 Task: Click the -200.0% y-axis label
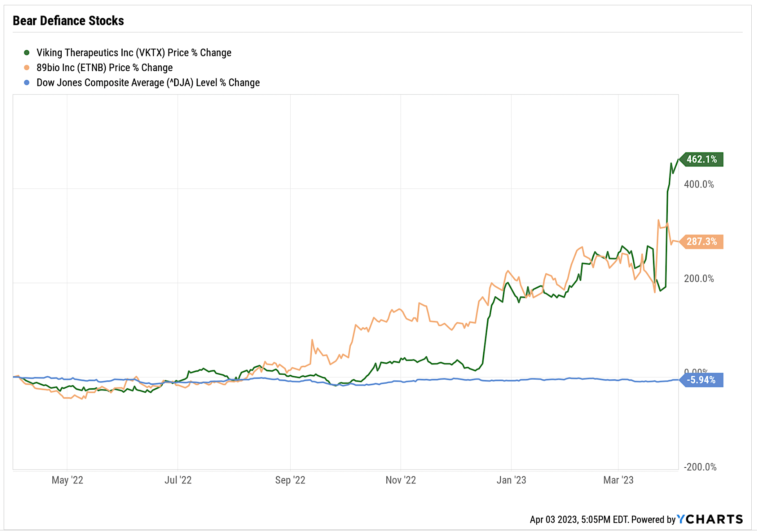point(700,467)
